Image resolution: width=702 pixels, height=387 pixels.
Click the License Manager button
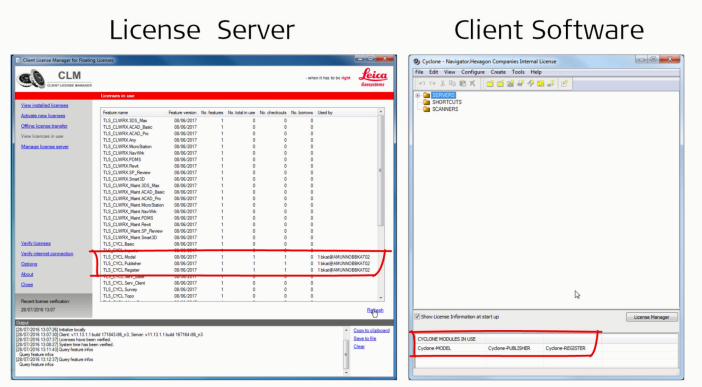coord(651,317)
